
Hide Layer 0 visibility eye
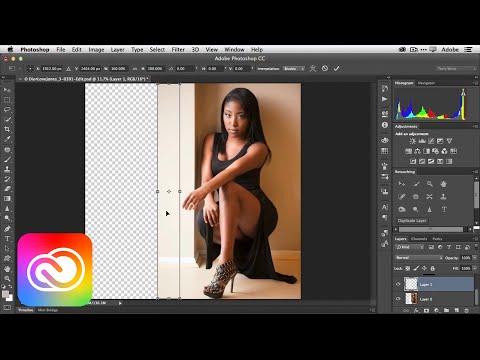point(398,299)
